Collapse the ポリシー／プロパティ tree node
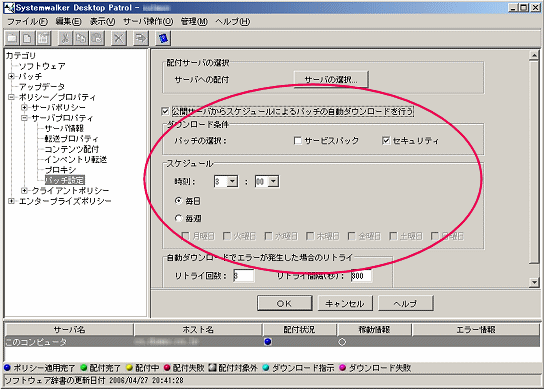 tap(11, 97)
